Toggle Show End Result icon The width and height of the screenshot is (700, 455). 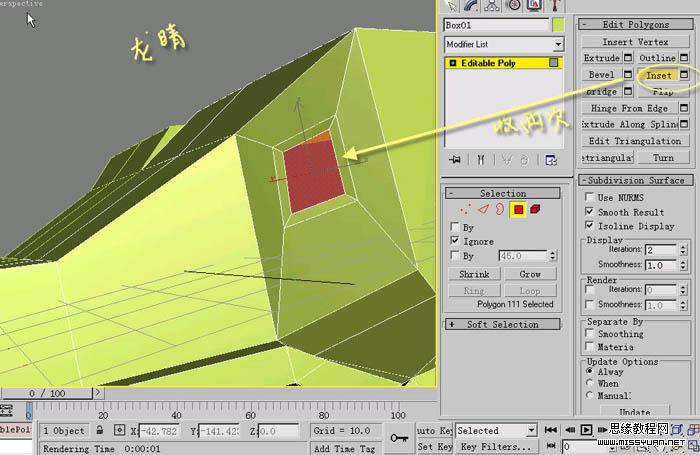[x=481, y=160]
